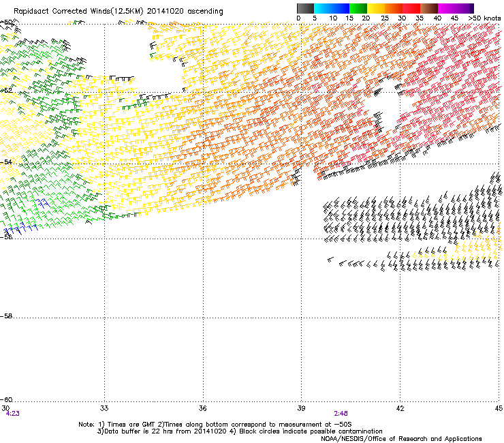This screenshot has width=504, height=443.
Task: Click the '42' longitude axis label
Action: click(400, 408)
